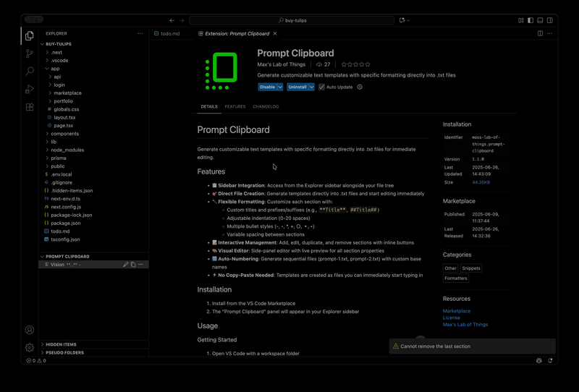Image resolution: width=579 pixels, height=392 pixels.
Task: Open the Search view in activity bar
Action: tap(30, 71)
